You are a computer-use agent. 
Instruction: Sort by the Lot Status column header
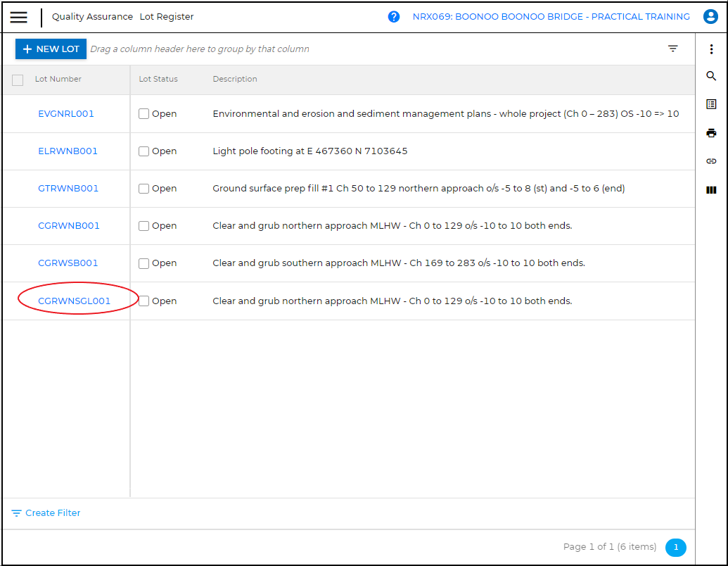click(x=158, y=80)
